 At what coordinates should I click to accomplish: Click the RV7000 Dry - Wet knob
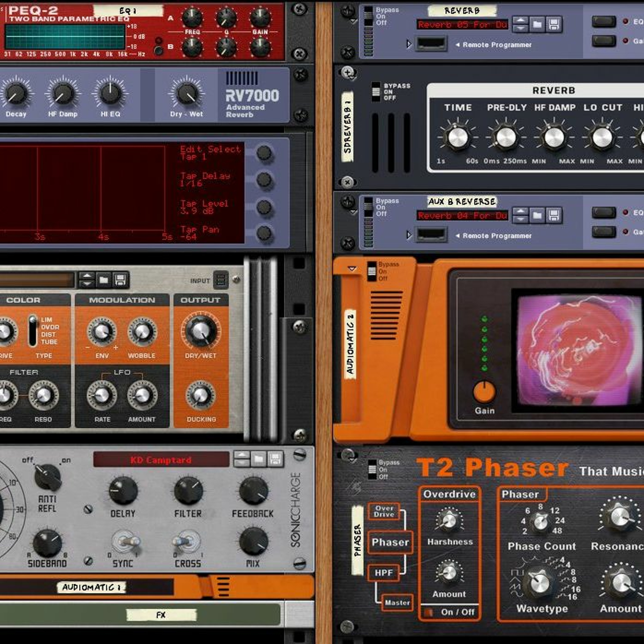(x=187, y=94)
